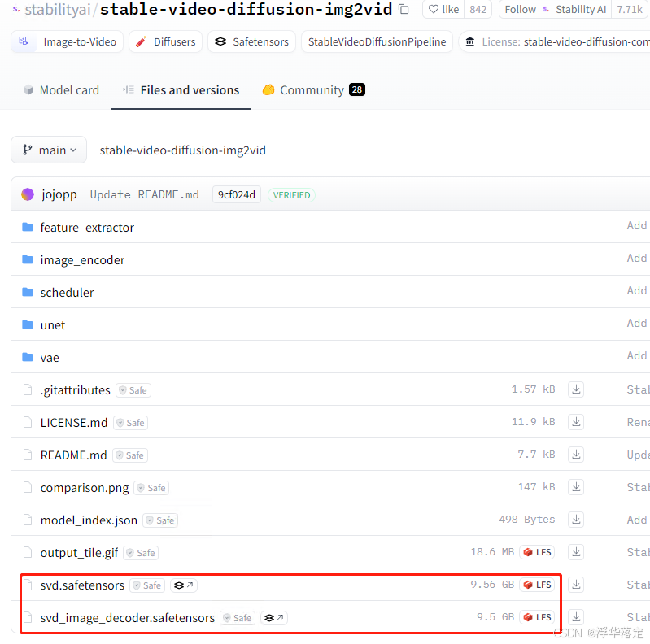Download the output_tile.gif file
The width and height of the screenshot is (650, 644).
(576, 552)
